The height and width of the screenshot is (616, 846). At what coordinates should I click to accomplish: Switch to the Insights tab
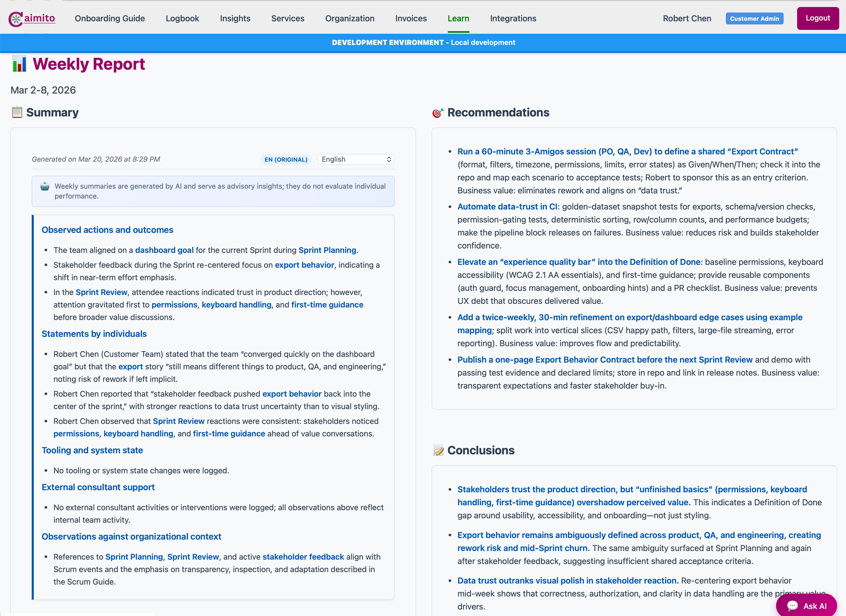pos(235,18)
